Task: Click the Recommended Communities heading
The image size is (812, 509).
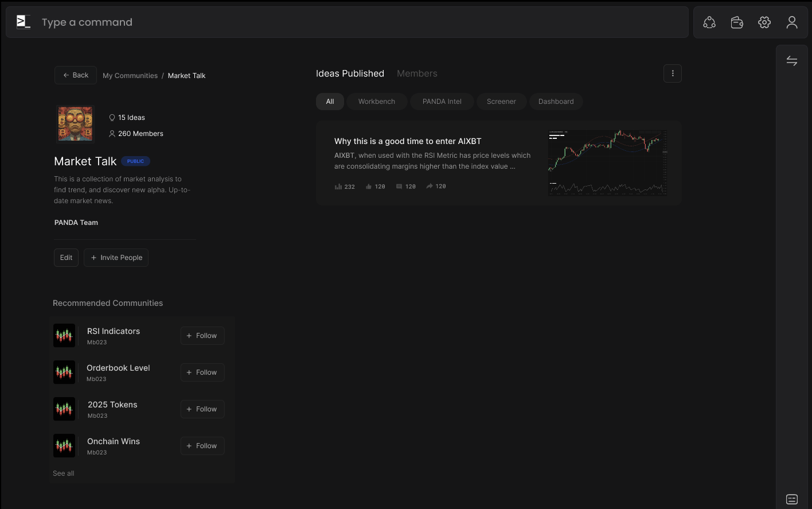Action: (x=108, y=303)
